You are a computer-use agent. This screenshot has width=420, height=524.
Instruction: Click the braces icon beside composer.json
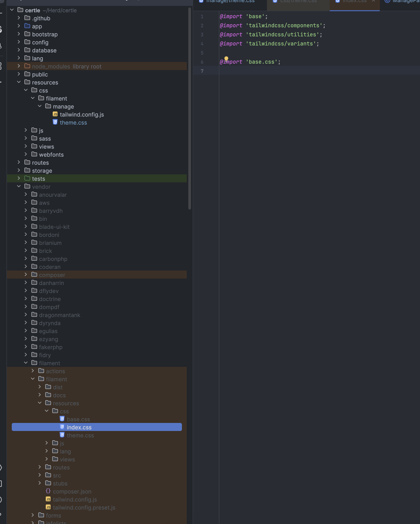(x=48, y=491)
